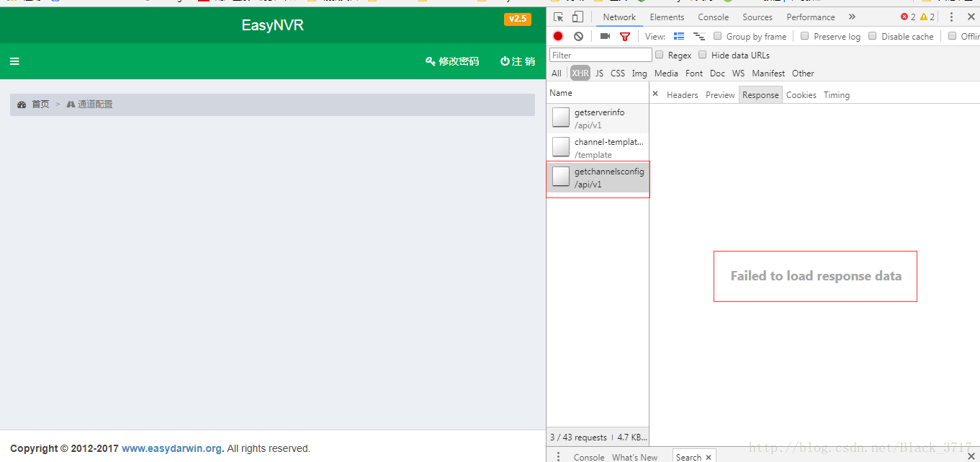Tick the Offline checkbox
The height and width of the screenshot is (462, 980).
tap(952, 36)
